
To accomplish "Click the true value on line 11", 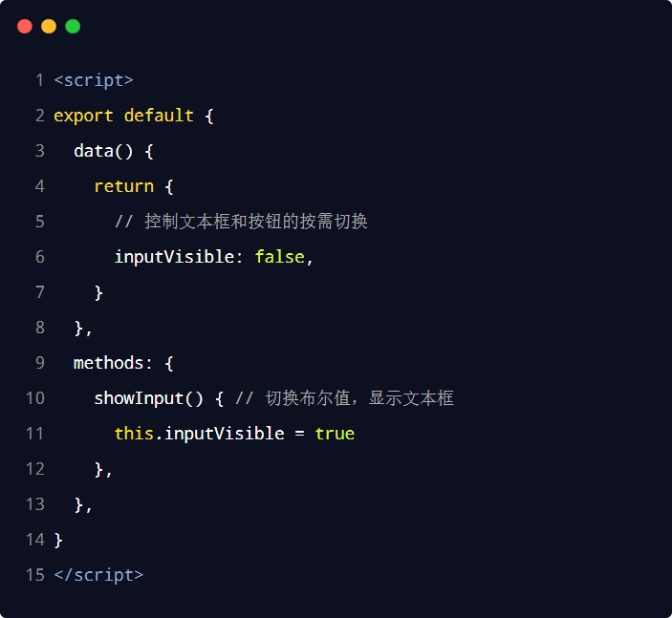I will pos(335,434).
